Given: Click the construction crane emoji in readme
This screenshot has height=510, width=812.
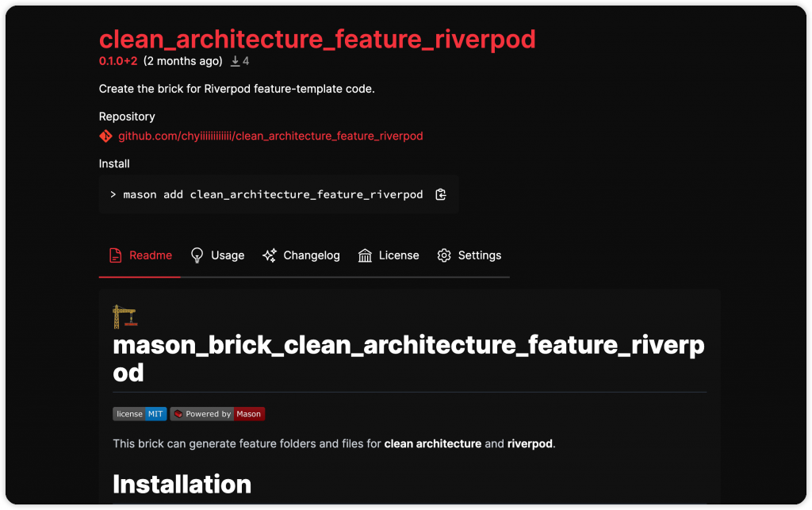Looking at the screenshot, I should click(124, 317).
